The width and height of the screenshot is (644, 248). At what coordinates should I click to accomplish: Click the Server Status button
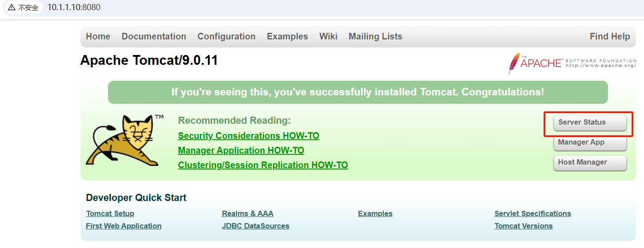590,122
